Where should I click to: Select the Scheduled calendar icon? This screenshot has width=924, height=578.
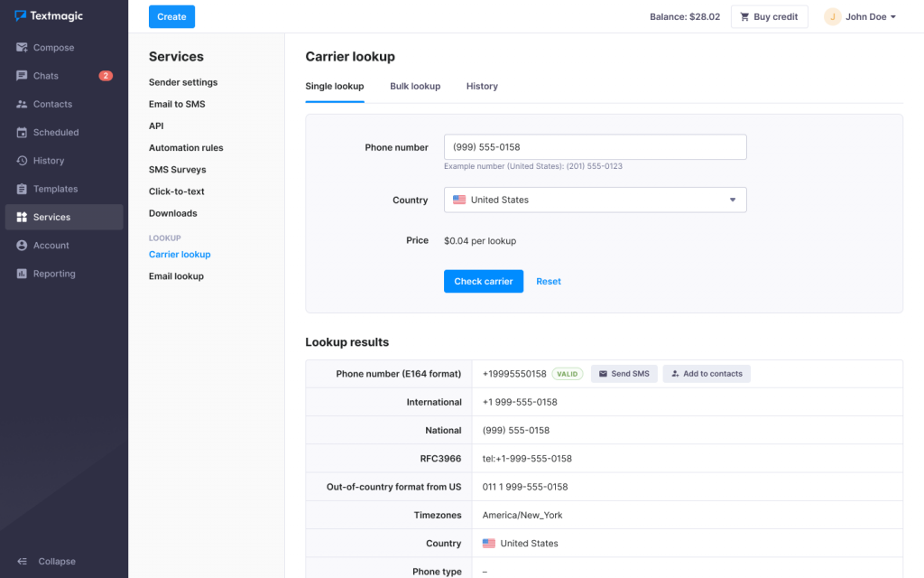[x=22, y=133]
